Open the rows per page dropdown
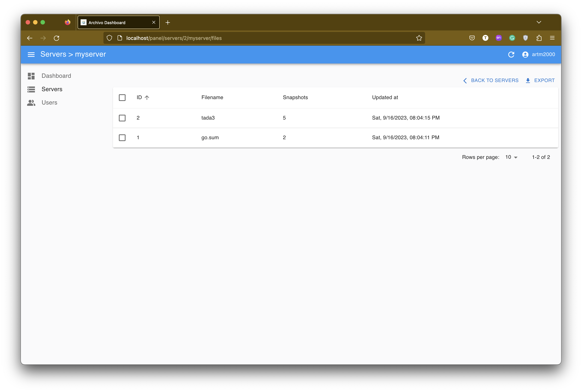Viewport: 582px width, 392px height. pos(511,157)
